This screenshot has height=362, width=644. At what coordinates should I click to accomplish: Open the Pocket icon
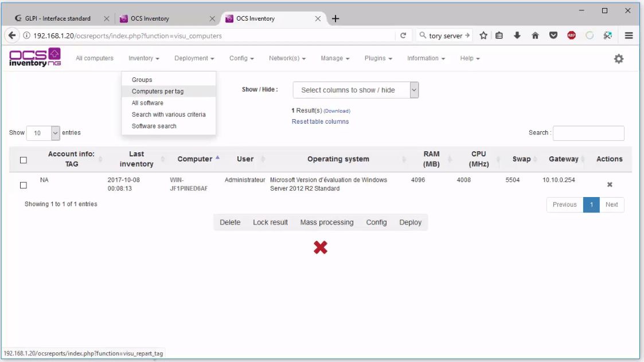tap(553, 36)
